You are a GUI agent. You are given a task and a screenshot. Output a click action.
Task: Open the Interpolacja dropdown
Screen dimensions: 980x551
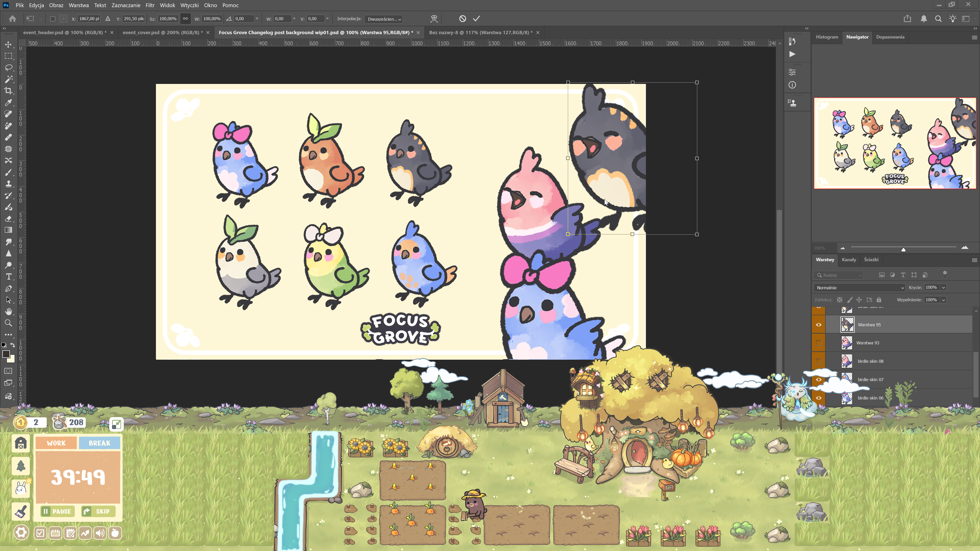pyautogui.click(x=384, y=19)
